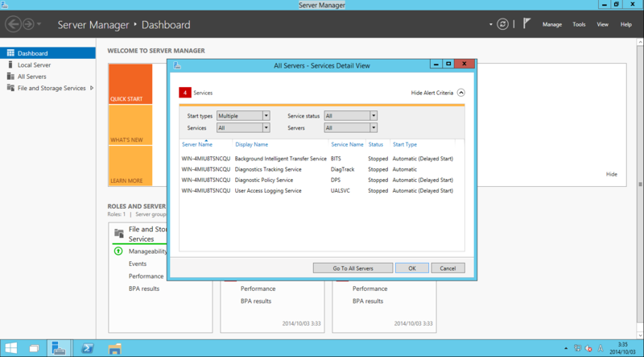Image resolution: width=644 pixels, height=357 pixels.
Task: Collapse alert criteria with chevron button
Action: coord(460,93)
